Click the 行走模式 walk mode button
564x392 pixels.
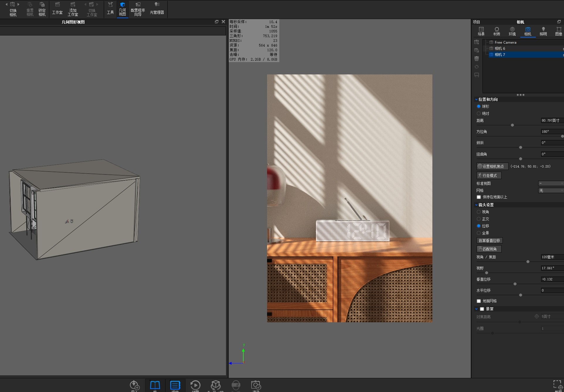click(489, 175)
